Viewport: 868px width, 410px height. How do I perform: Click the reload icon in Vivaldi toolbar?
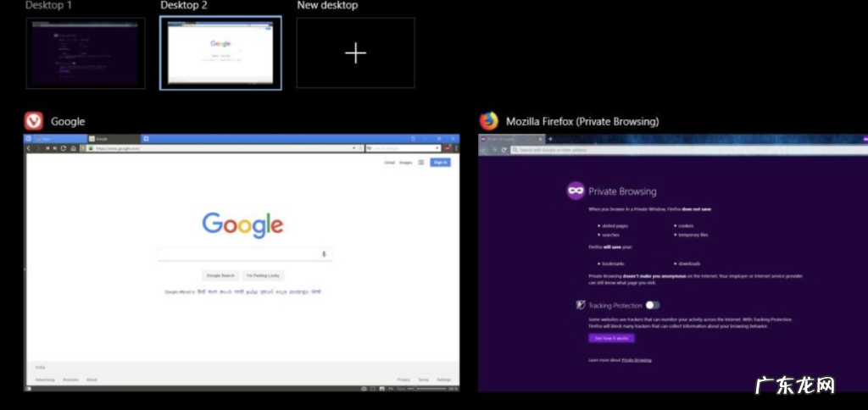click(x=64, y=148)
